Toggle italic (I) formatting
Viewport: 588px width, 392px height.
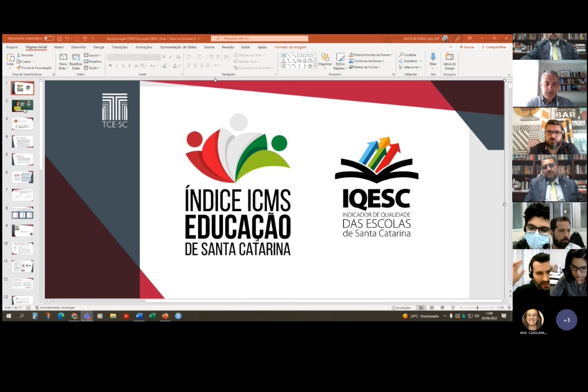pyautogui.click(x=117, y=65)
